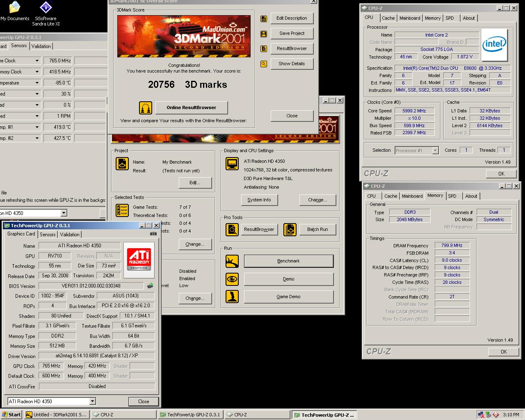Click System Info button
525x420 pixels.
pos(259,200)
